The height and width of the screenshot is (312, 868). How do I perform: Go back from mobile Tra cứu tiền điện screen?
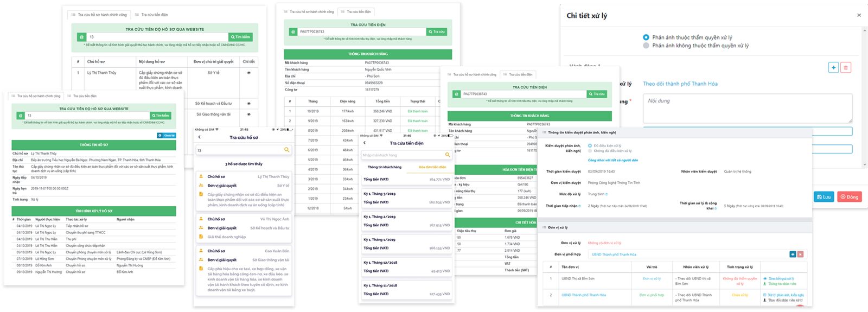[x=364, y=143]
